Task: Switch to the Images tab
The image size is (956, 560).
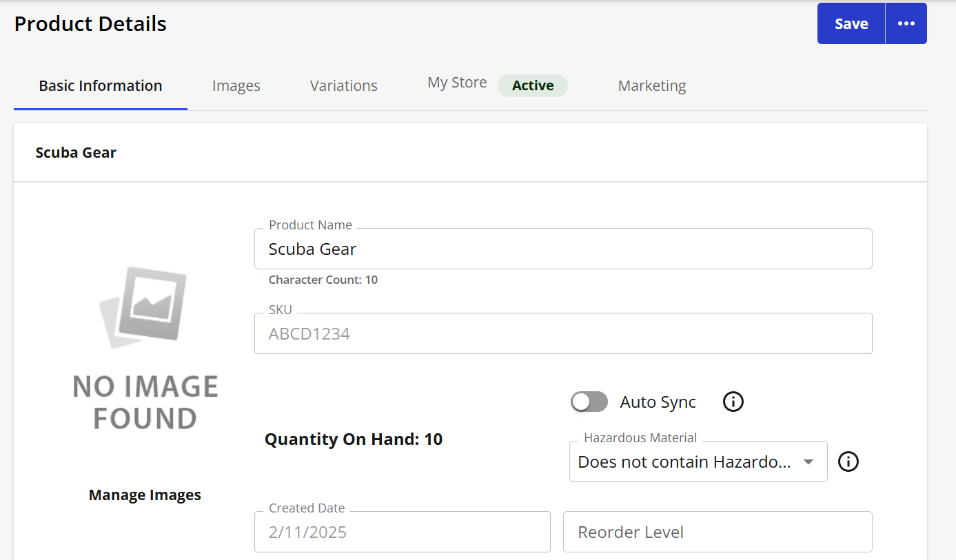Action: (236, 86)
